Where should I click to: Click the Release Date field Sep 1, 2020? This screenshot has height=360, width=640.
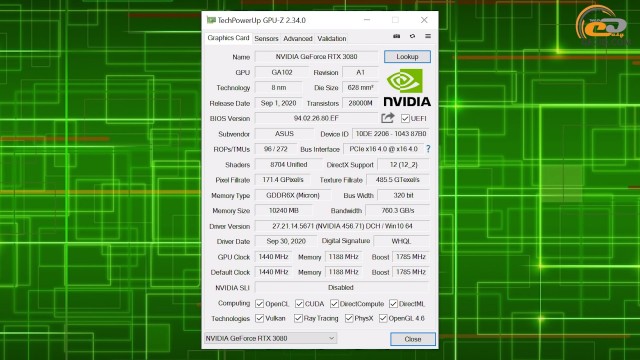click(279, 103)
